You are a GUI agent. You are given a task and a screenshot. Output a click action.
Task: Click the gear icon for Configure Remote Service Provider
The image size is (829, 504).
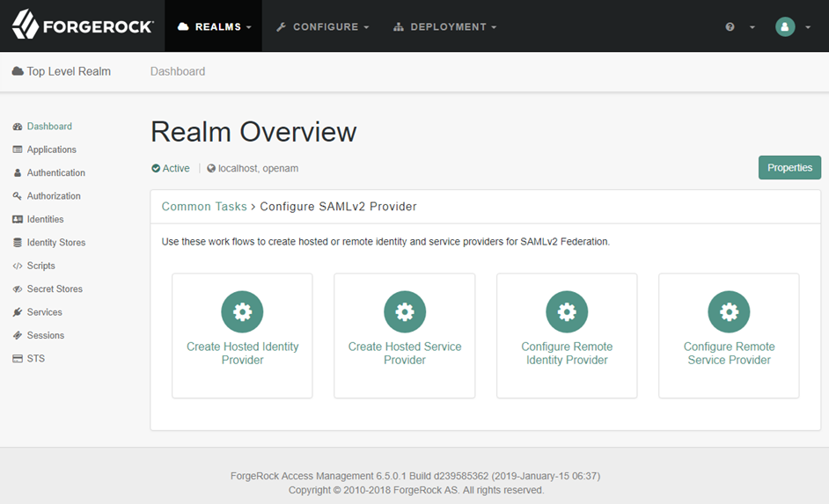[729, 311]
